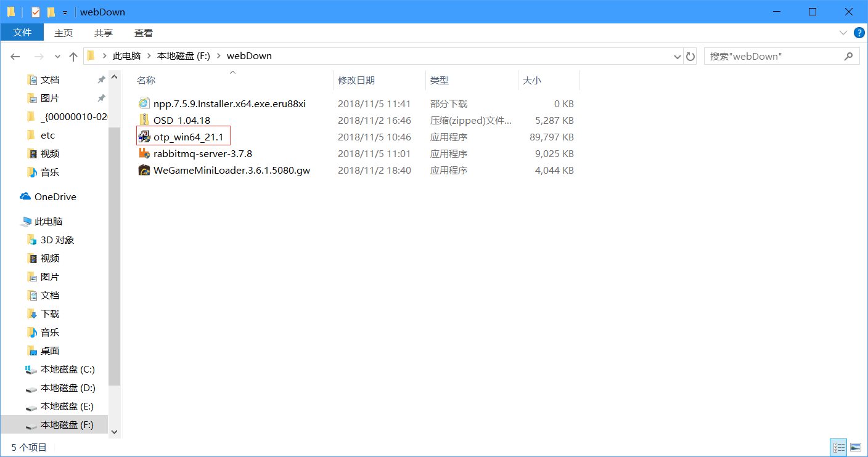Viewport: 868px width, 457px height.
Task: Open 本地磁盘 (E:) drive
Action: (x=60, y=406)
